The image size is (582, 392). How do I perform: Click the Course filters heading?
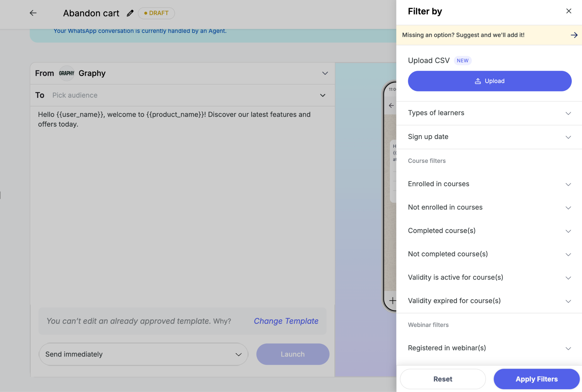pyautogui.click(x=427, y=161)
